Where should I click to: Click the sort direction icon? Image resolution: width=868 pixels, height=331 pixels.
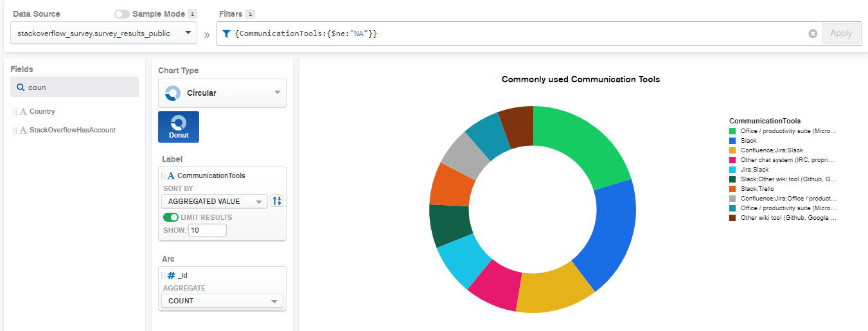277,201
